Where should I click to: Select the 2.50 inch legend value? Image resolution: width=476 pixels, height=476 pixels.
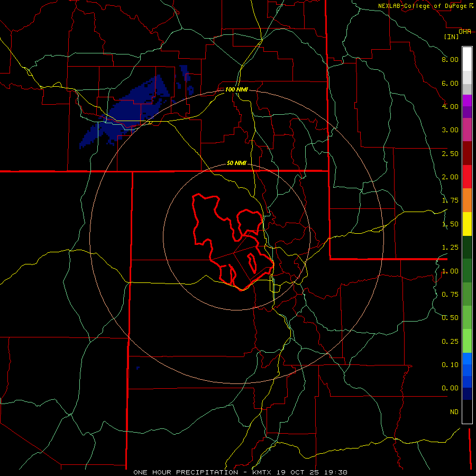tap(450, 153)
